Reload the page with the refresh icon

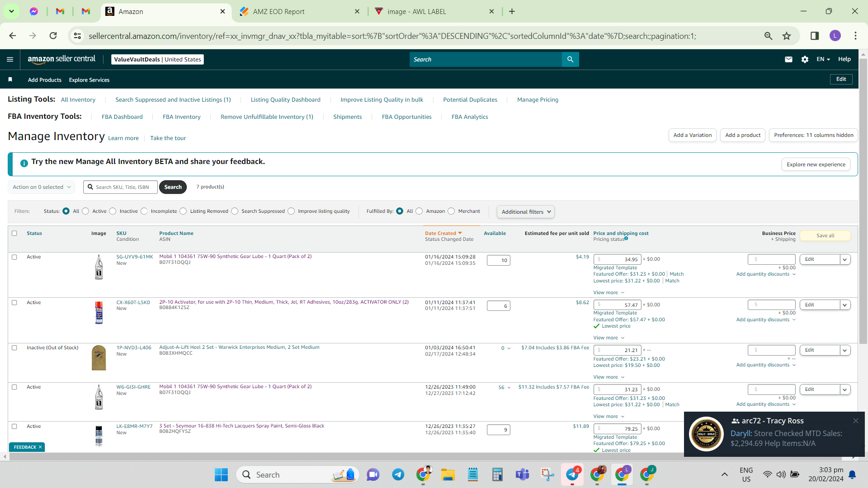pyautogui.click(x=53, y=36)
